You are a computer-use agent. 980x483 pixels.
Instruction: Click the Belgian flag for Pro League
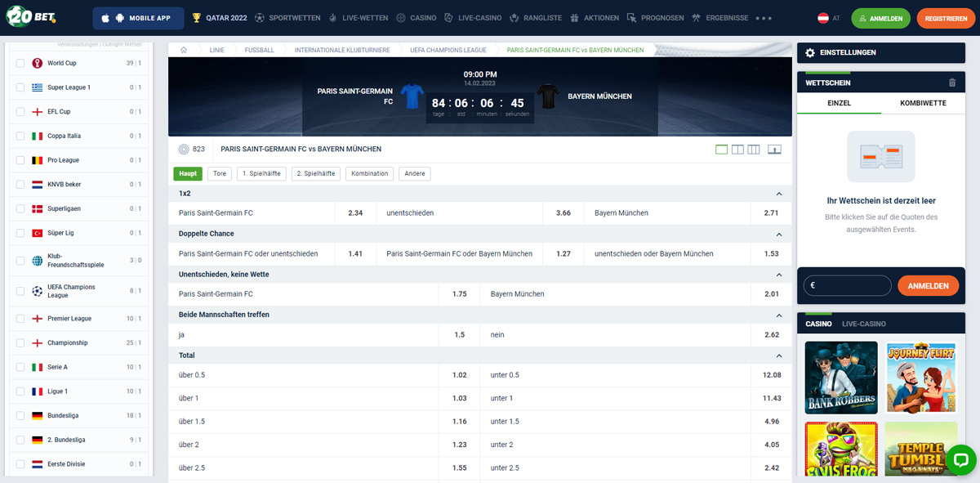(37, 160)
